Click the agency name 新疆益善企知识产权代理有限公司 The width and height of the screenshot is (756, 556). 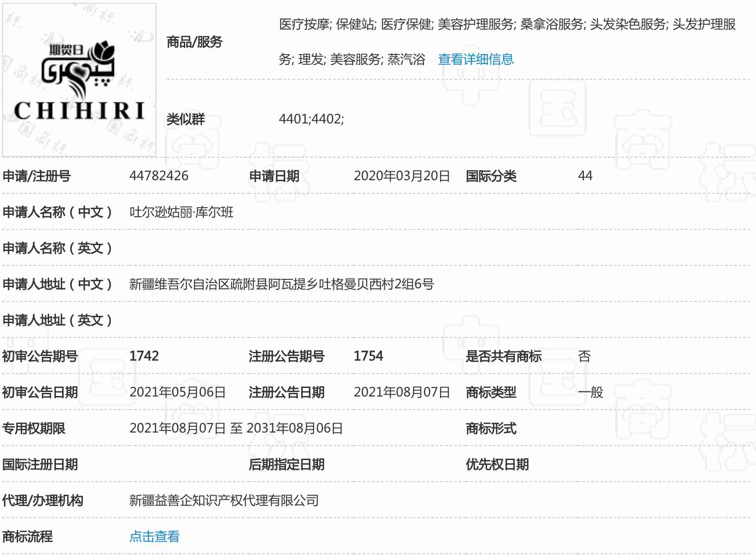tap(223, 500)
